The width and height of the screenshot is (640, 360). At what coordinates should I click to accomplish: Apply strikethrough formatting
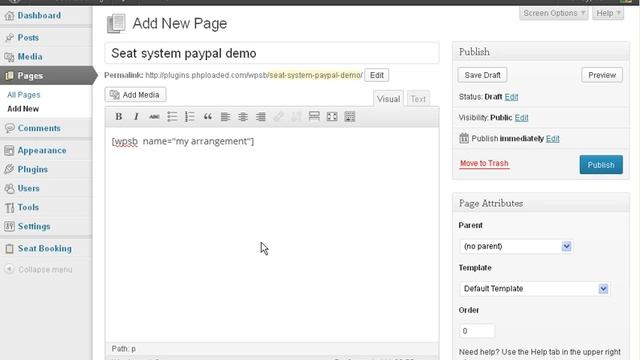pyautogui.click(x=154, y=117)
